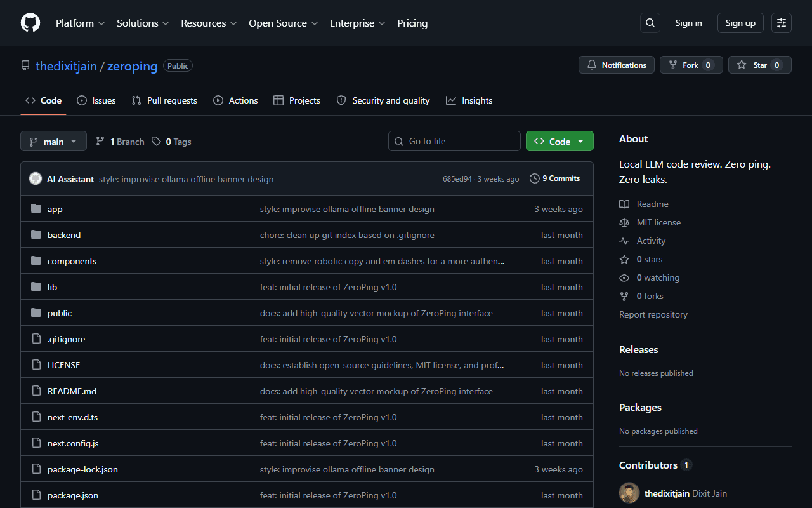Focus the Go to file search field
This screenshot has height=508, width=812.
pyautogui.click(x=454, y=141)
